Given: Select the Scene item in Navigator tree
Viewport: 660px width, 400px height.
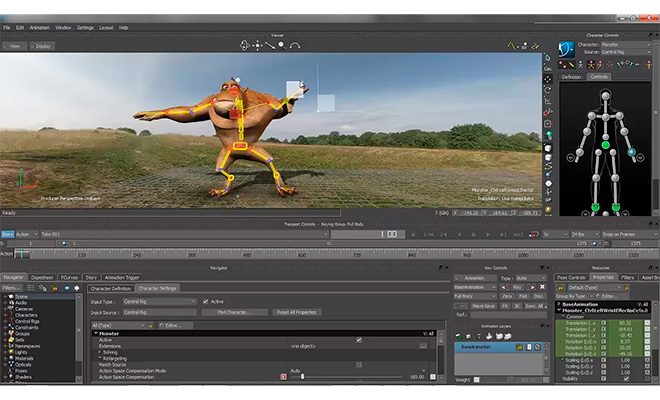Looking at the screenshot, I should [22, 297].
